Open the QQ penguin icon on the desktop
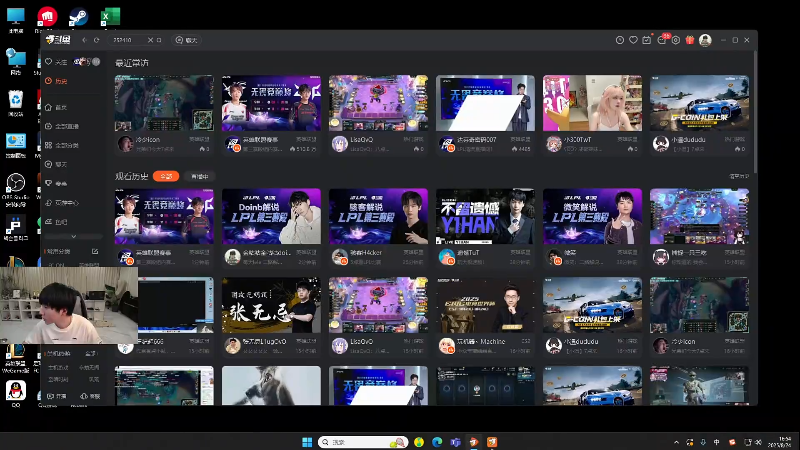This screenshot has width=800, height=450. coord(16,393)
